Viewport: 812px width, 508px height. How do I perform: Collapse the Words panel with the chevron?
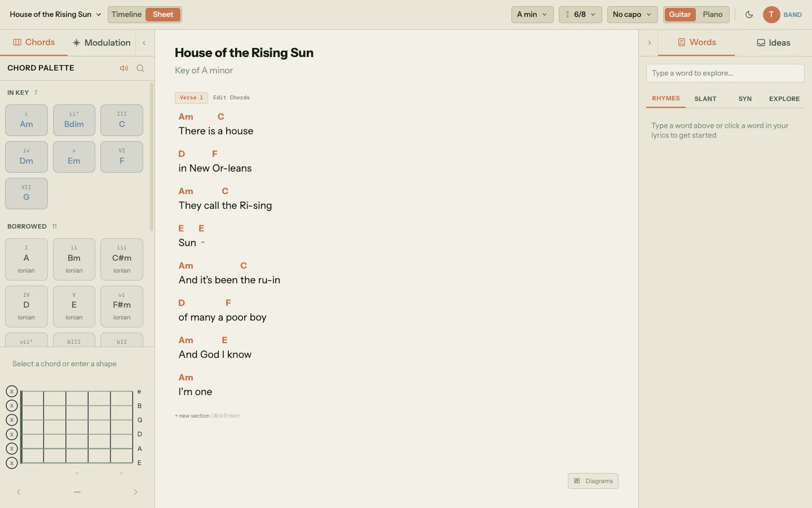click(x=649, y=42)
